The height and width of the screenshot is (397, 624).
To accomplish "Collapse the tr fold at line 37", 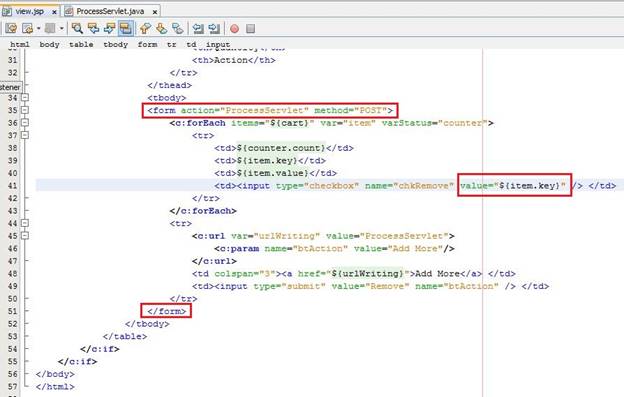I will tap(25, 135).
